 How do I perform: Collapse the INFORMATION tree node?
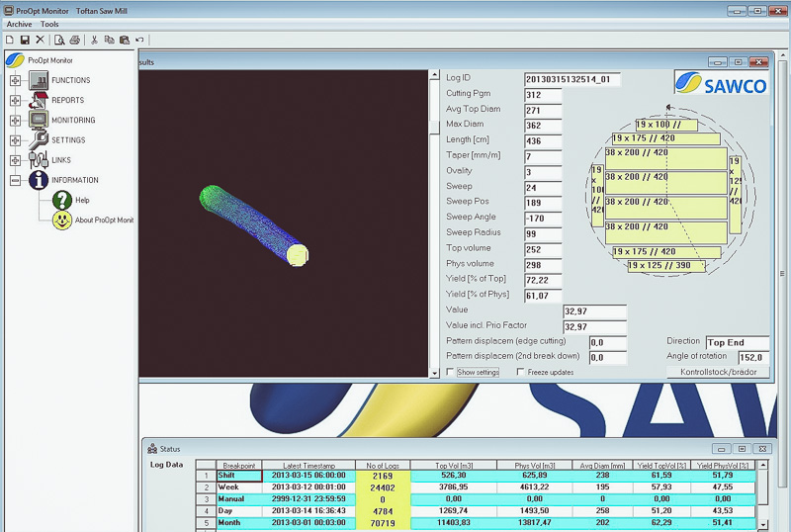(x=15, y=180)
